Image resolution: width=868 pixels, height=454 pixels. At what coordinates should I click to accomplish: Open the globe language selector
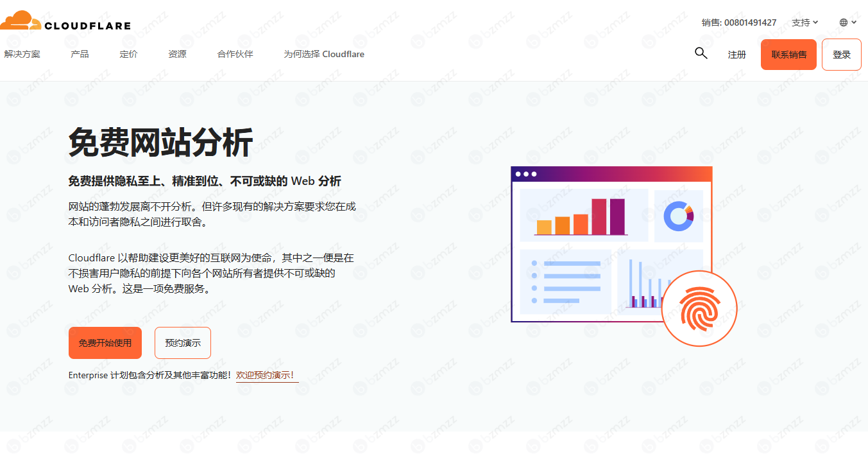tap(848, 22)
